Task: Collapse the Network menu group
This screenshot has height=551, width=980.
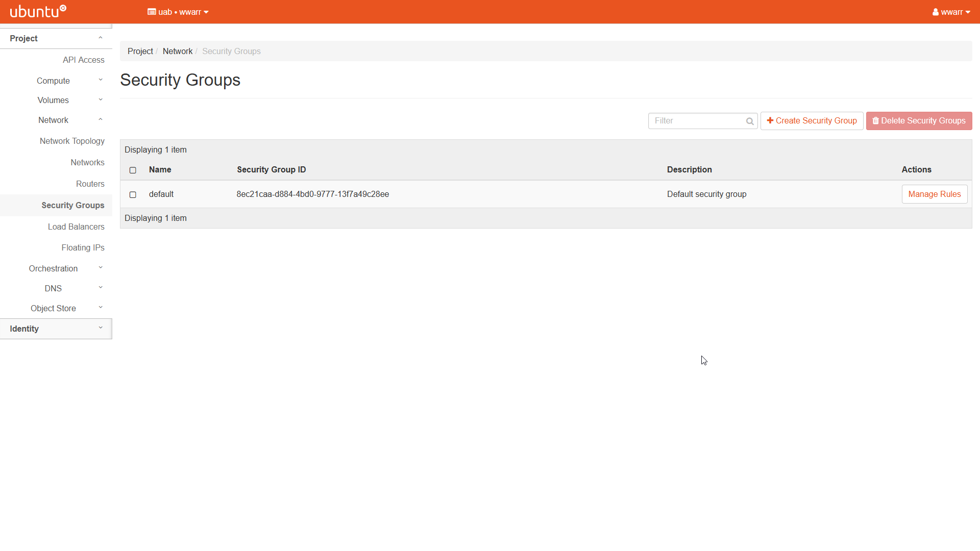Action: point(56,120)
